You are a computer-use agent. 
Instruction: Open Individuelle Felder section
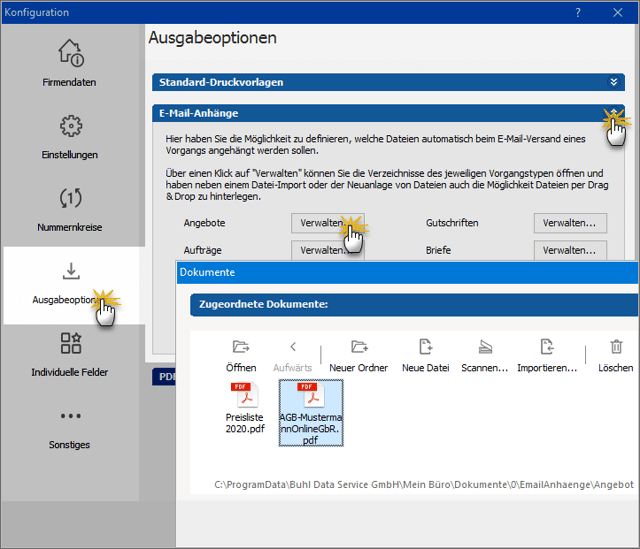pos(70,355)
